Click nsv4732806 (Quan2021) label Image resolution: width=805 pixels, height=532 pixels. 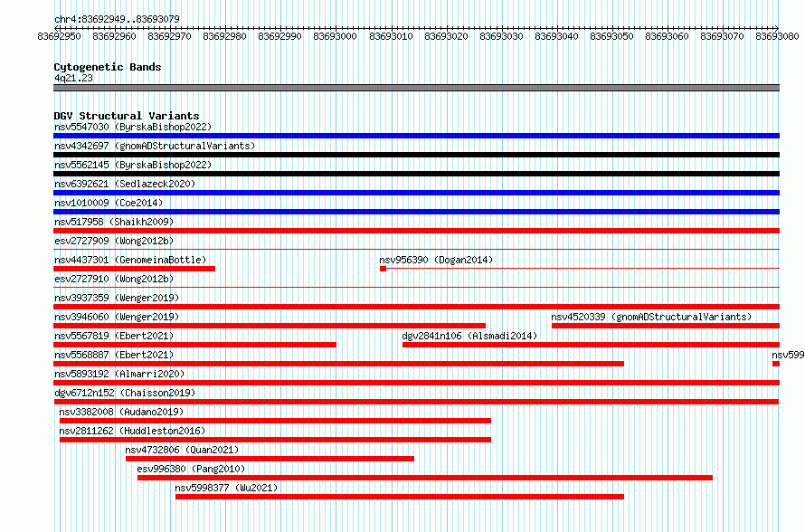pos(182,450)
